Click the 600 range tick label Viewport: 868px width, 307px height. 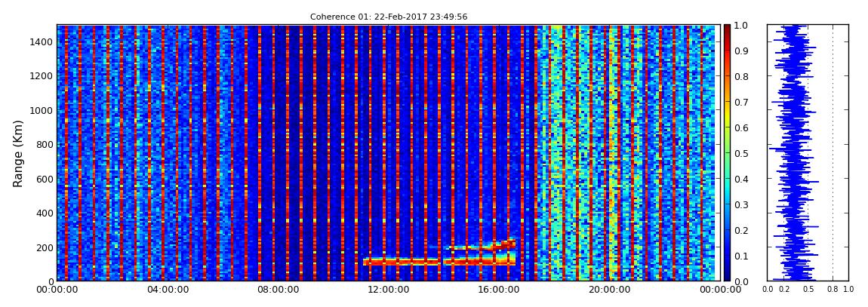click(44, 179)
